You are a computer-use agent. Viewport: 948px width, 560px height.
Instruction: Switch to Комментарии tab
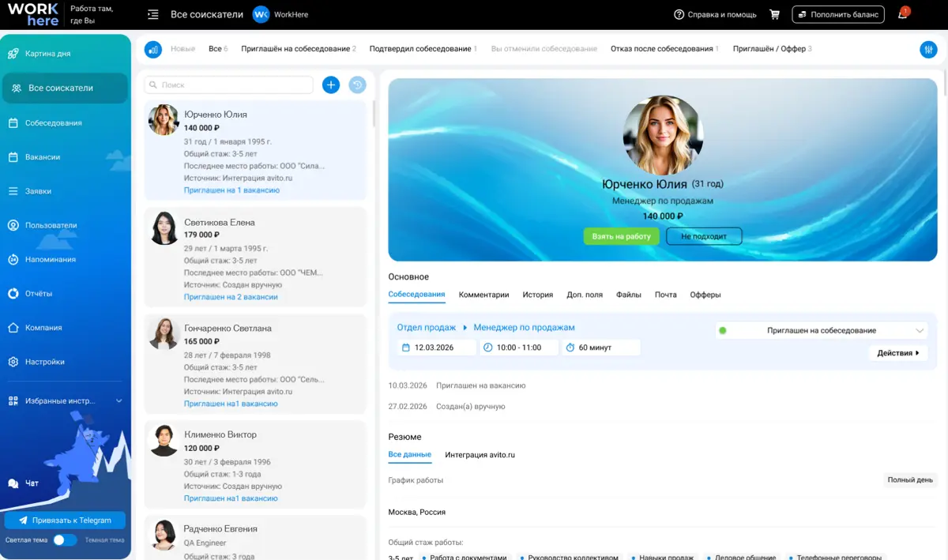tap(483, 295)
